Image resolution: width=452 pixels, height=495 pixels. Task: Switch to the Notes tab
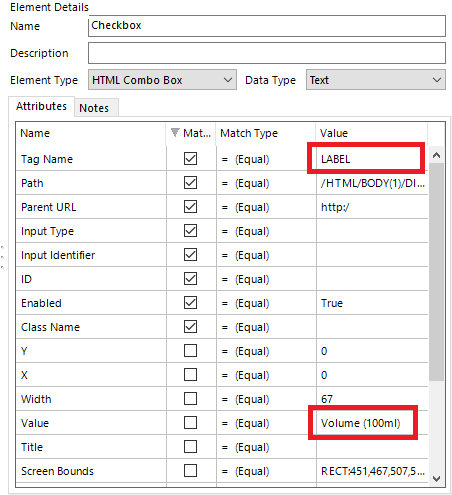pyautogui.click(x=96, y=108)
